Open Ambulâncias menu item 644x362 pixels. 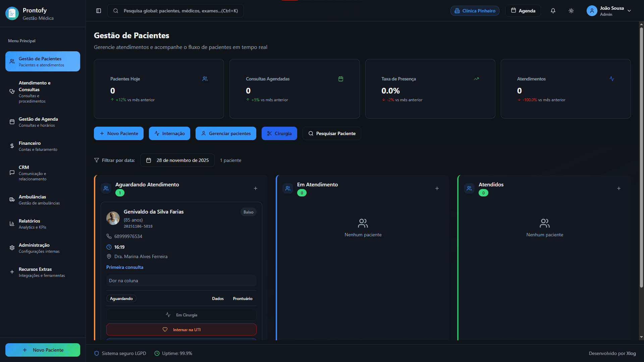(x=43, y=199)
